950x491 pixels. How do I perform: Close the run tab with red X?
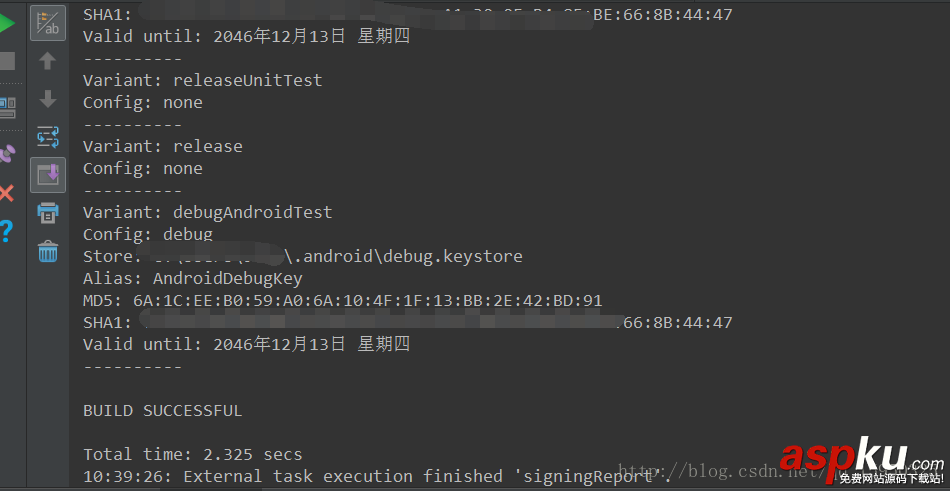tap(7, 193)
